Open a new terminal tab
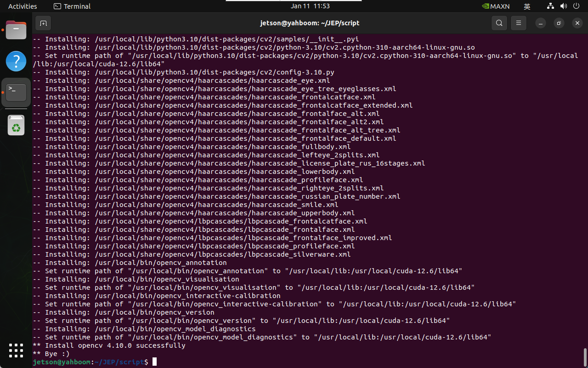This screenshot has width=588, height=368. pos(43,23)
